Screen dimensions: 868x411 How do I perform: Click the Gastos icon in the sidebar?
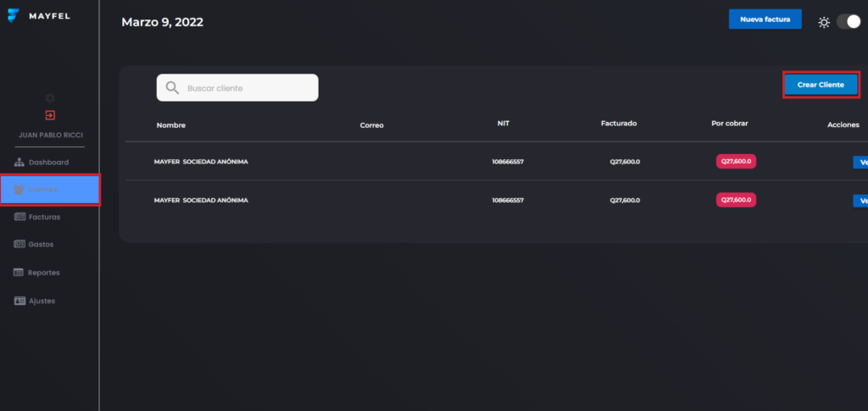(x=19, y=245)
